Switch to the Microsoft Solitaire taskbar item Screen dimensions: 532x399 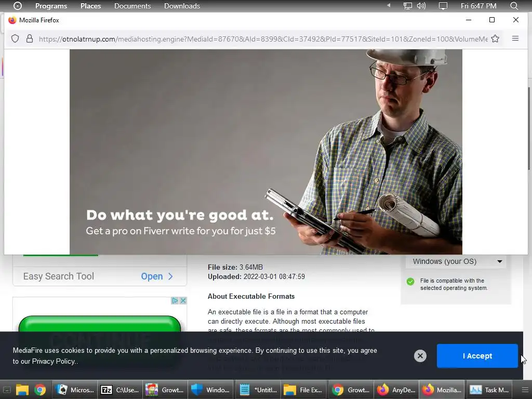point(75,390)
